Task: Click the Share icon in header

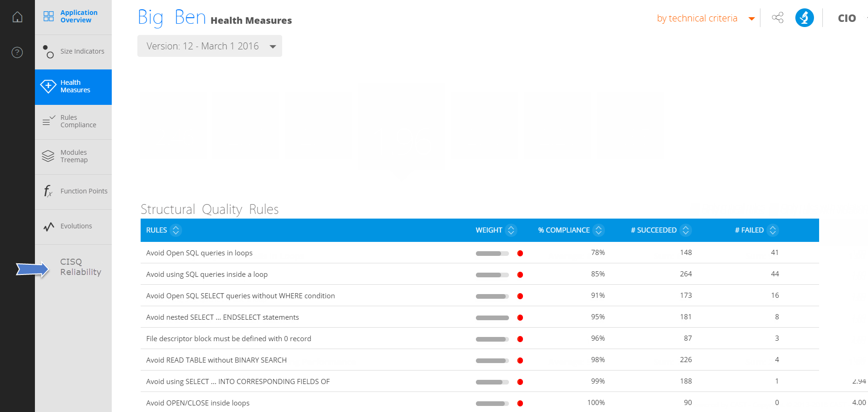Action: (x=777, y=18)
